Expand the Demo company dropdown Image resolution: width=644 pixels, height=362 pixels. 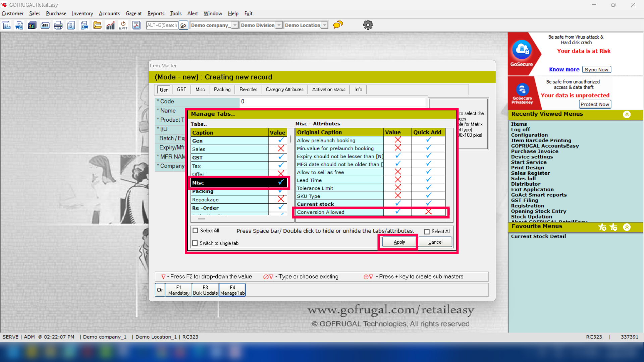pyautogui.click(x=235, y=25)
